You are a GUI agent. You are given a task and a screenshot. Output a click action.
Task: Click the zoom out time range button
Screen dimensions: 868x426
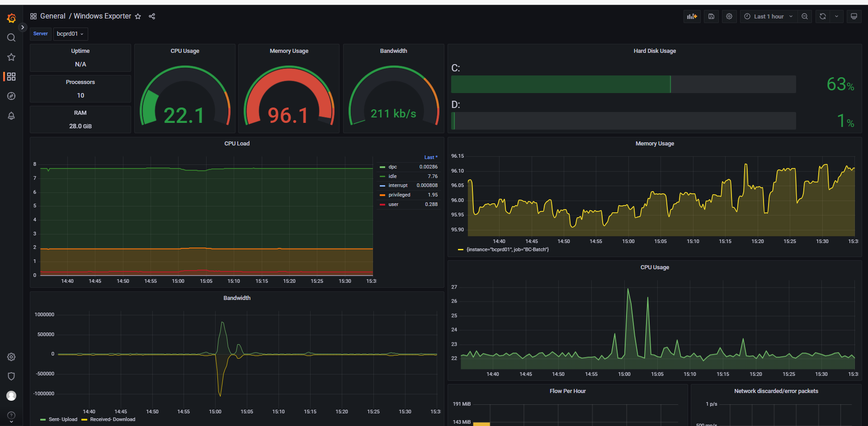[x=805, y=16]
